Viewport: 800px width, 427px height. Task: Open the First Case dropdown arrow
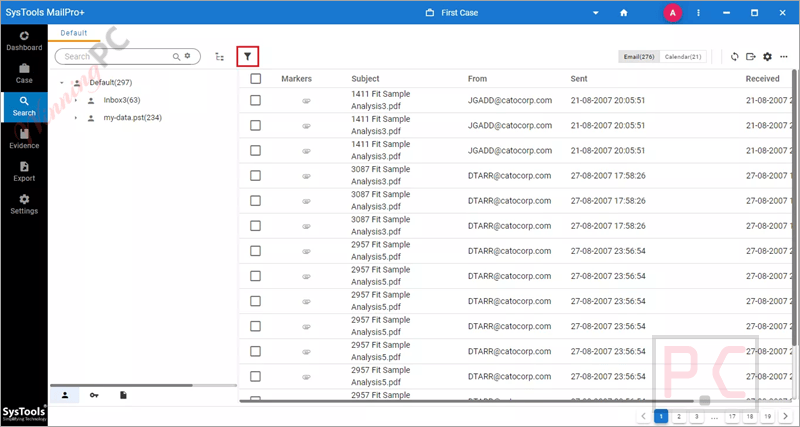click(595, 13)
